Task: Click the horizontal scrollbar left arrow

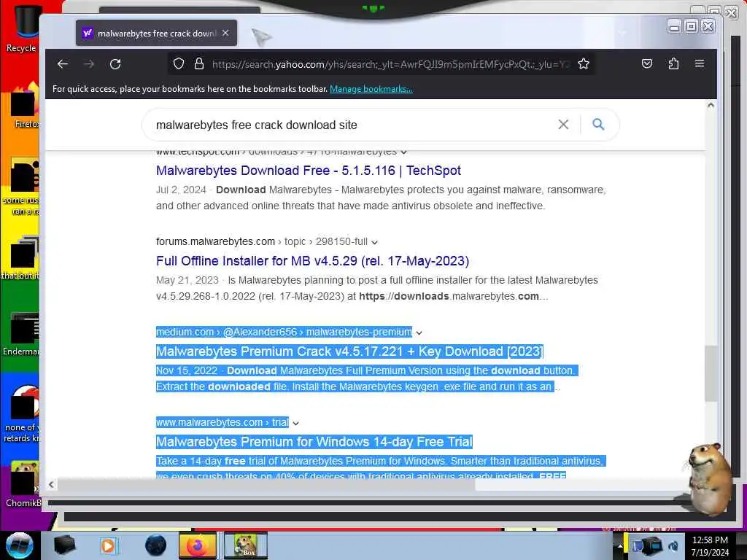Action: [x=51, y=484]
